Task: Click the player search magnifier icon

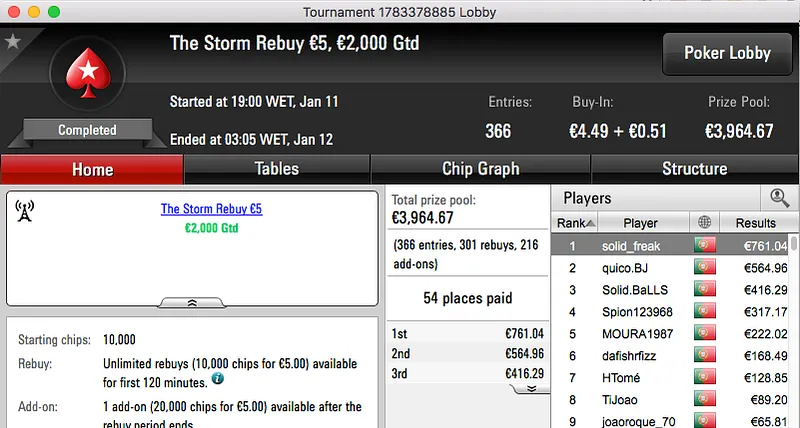Action: tap(778, 198)
